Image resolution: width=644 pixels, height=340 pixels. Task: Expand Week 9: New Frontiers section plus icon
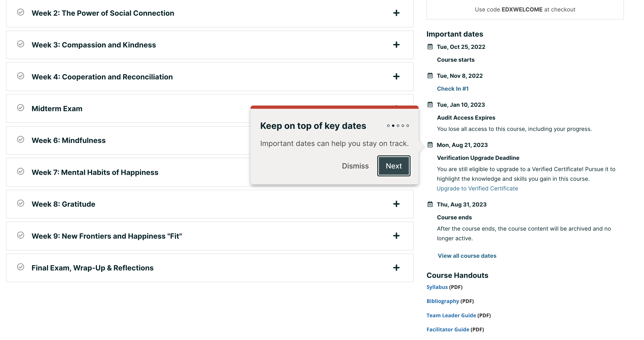tap(396, 236)
